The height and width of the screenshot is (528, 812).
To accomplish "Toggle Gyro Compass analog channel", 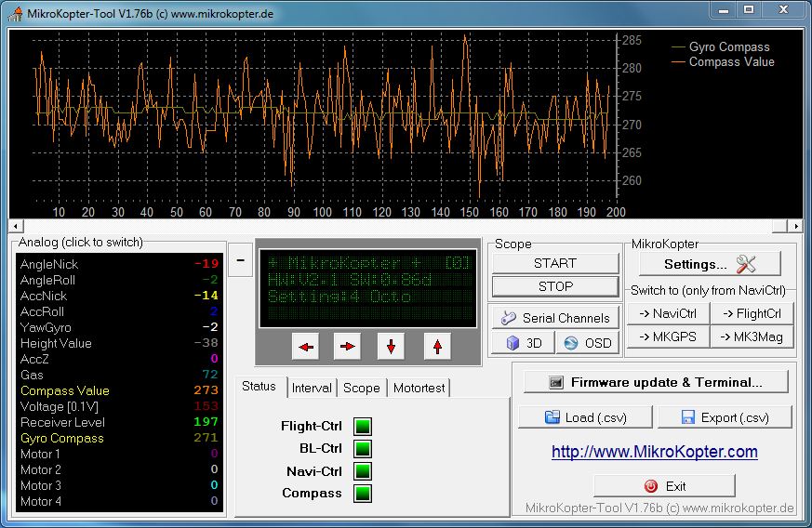I will coord(62,438).
